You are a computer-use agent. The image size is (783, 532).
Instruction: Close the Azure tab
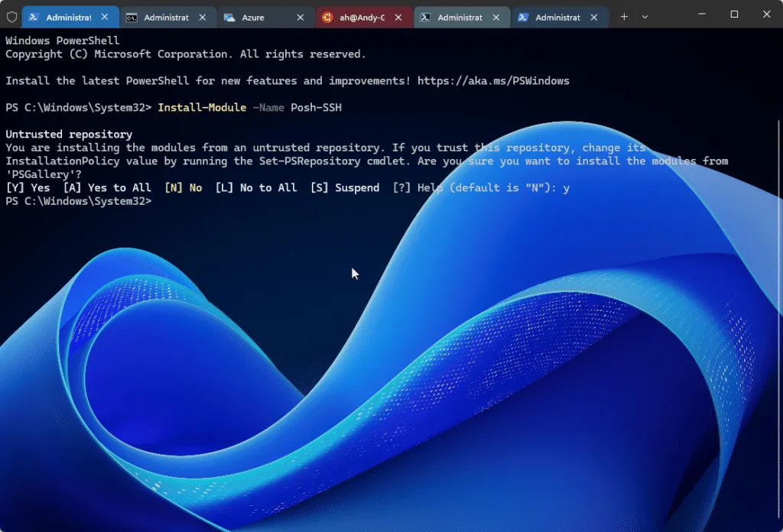(299, 16)
